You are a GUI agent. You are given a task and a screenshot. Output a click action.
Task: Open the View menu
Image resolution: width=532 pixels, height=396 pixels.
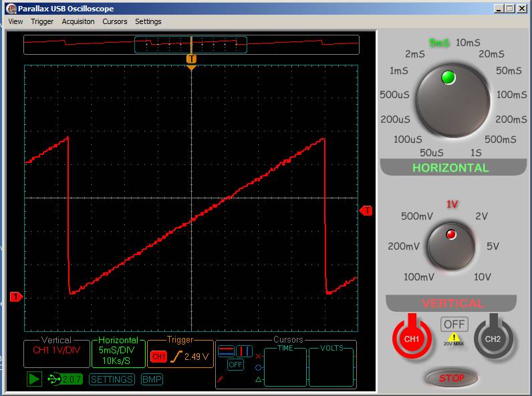coord(15,21)
